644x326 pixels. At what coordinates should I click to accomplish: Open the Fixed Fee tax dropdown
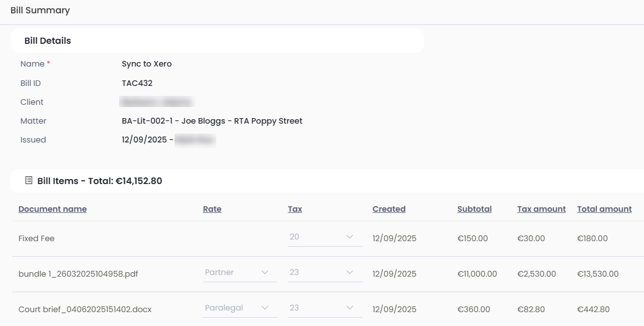(x=324, y=237)
